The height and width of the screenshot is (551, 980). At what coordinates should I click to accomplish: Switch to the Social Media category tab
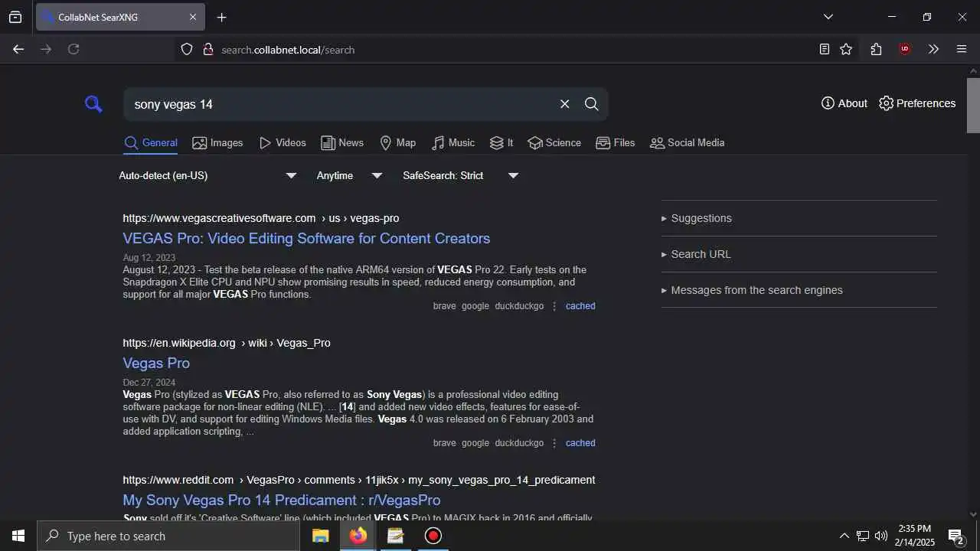pos(687,143)
